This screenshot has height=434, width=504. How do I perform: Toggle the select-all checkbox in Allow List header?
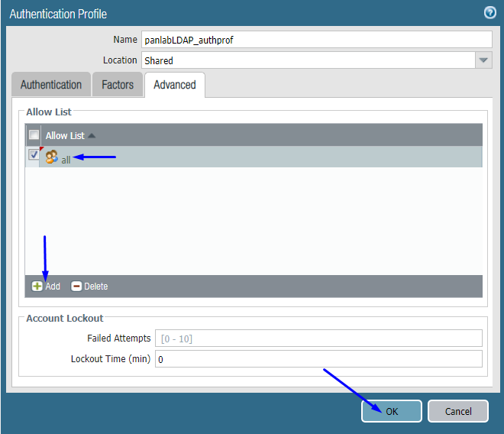click(x=34, y=134)
